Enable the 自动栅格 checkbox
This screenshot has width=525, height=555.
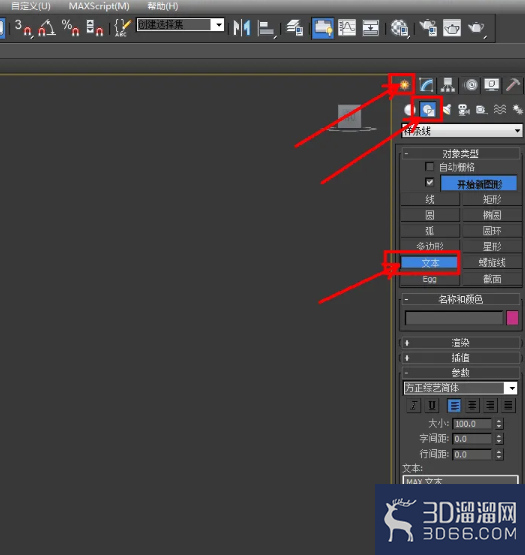pyautogui.click(x=429, y=166)
